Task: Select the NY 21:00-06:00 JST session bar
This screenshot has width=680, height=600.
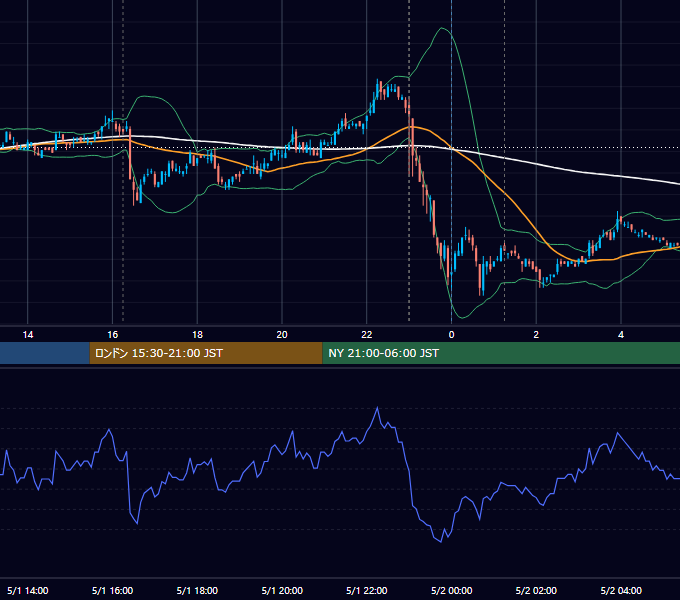Action: [501, 353]
